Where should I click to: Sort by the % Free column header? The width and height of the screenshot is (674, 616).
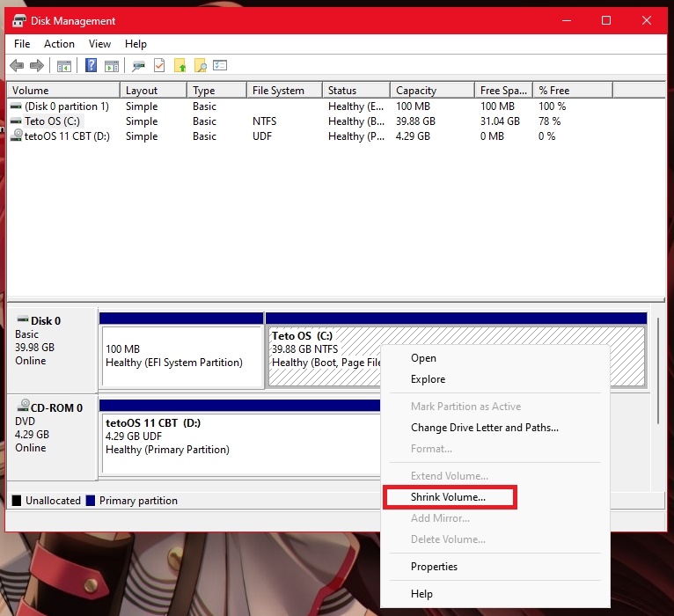coord(573,91)
